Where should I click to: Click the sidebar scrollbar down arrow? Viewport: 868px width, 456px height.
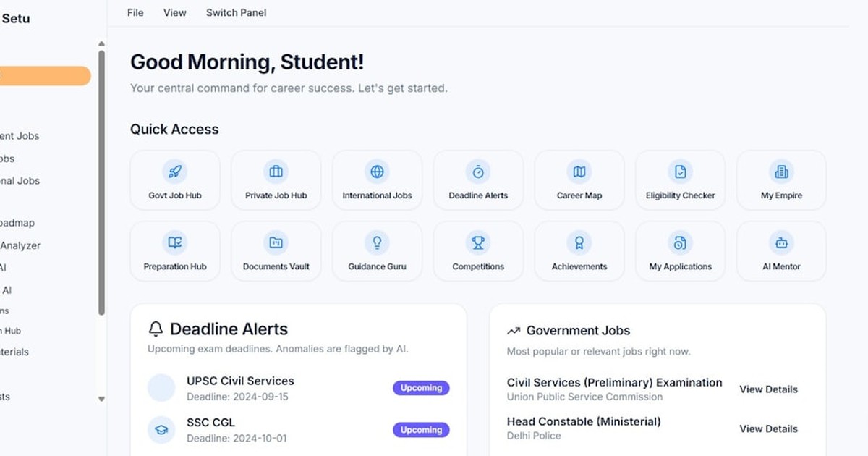pos(101,399)
